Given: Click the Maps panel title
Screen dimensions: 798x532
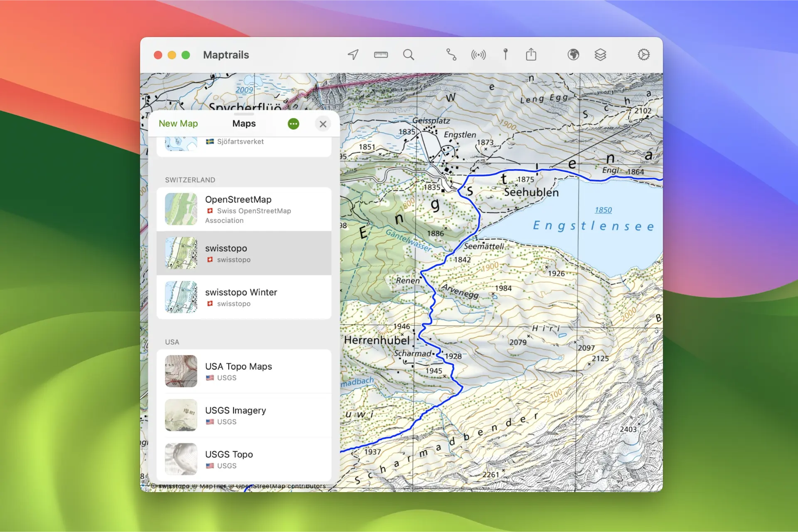Looking at the screenshot, I should (x=244, y=123).
